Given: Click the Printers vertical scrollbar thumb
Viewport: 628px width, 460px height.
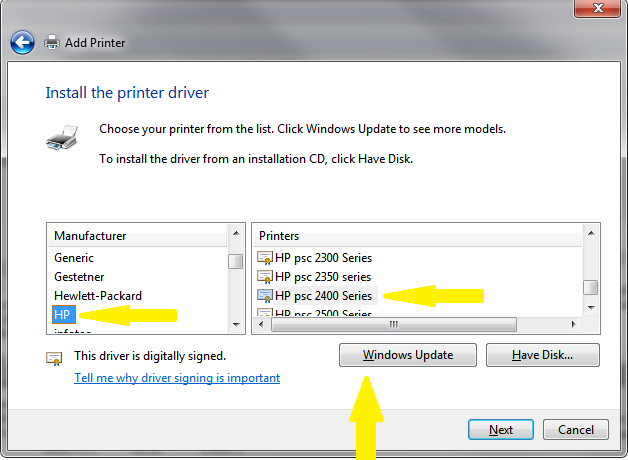Looking at the screenshot, I should point(590,287).
